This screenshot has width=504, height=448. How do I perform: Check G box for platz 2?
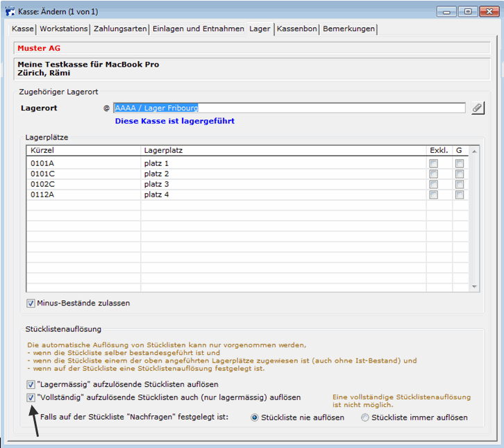(460, 174)
